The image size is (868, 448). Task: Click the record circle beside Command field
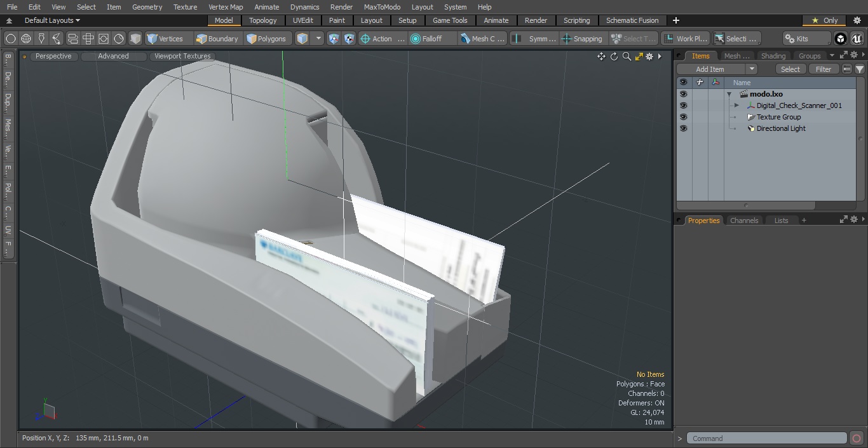[856, 438]
